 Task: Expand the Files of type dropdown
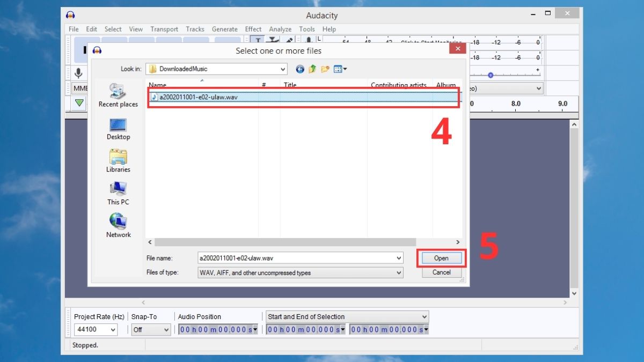click(399, 273)
